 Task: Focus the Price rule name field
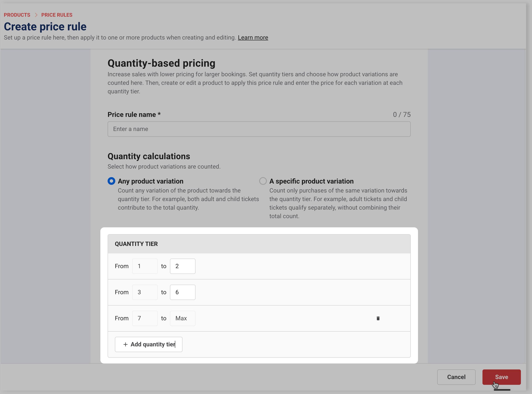(259, 129)
